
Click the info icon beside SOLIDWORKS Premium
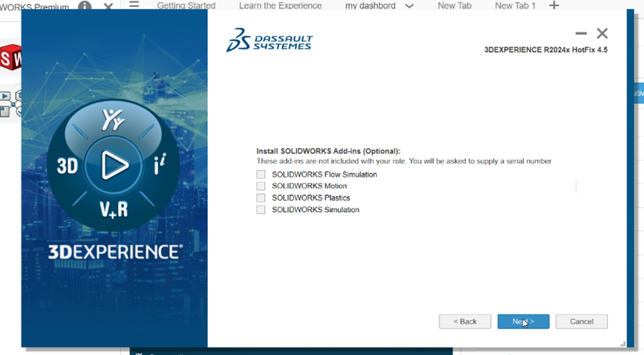tap(85, 7)
